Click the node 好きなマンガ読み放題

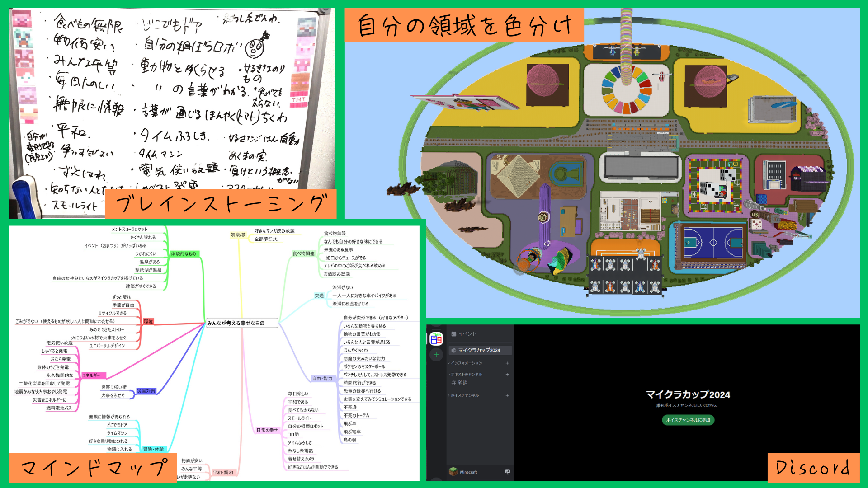click(x=274, y=231)
